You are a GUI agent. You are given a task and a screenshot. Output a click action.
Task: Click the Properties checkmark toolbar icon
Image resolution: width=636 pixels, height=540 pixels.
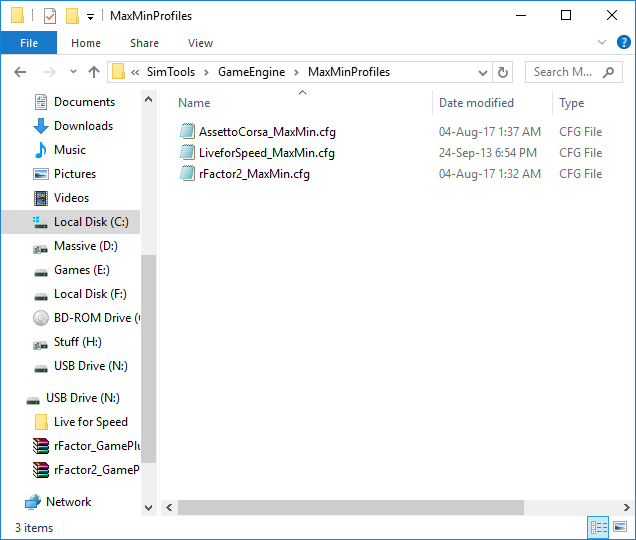click(50, 16)
